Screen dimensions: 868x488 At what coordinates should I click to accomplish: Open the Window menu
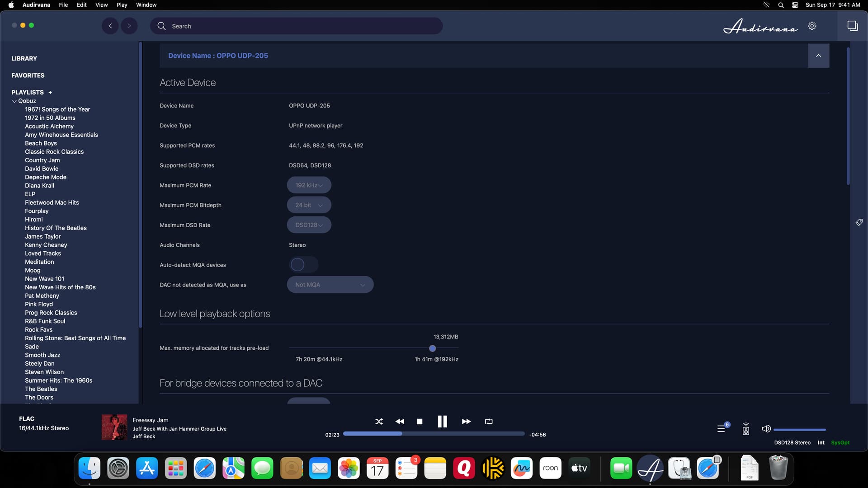(x=146, y=5)
